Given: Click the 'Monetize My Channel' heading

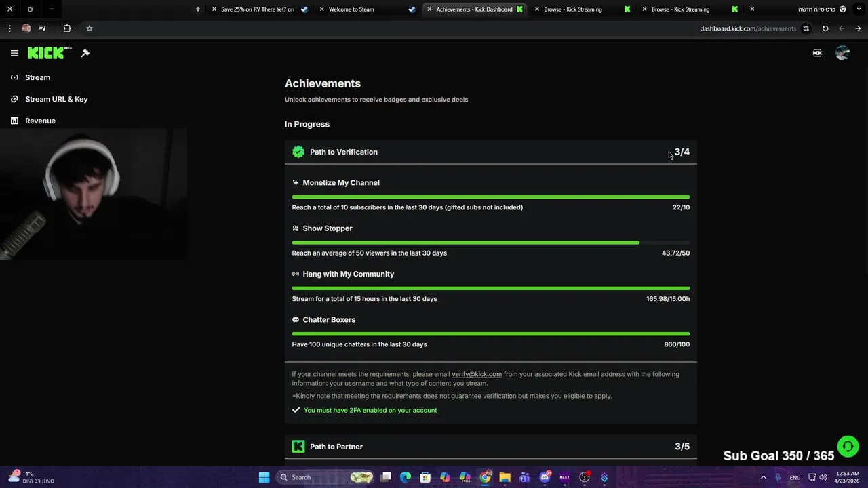Looking at the screenshot, I should click(x=341, y=182).
